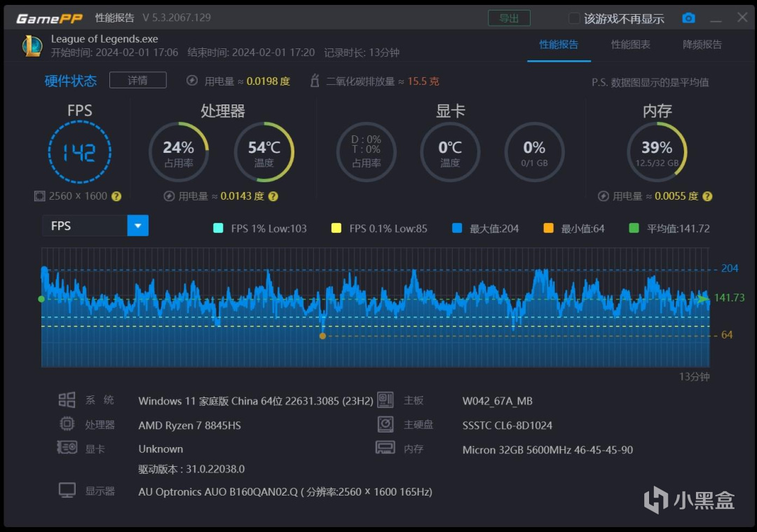
Task: Click the orange minimum FPS marker on chart
Action: point(322,336)
